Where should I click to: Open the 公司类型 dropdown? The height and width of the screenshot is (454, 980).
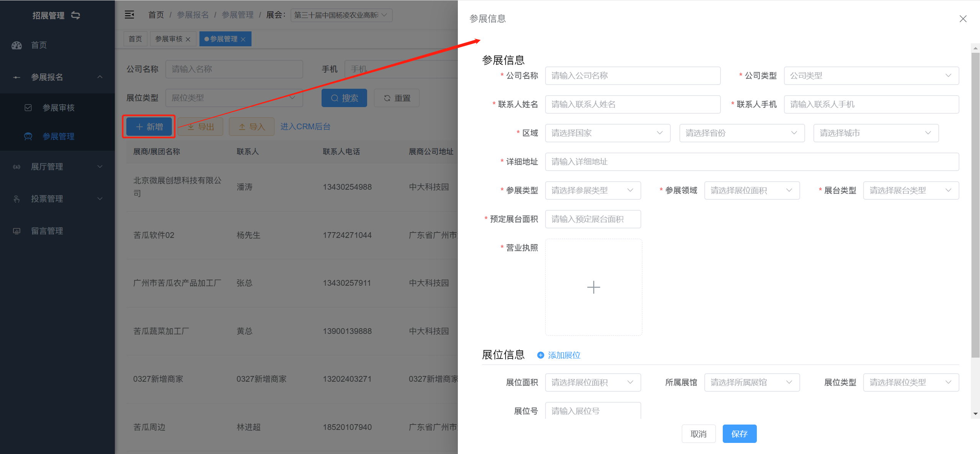click(871, 76)
